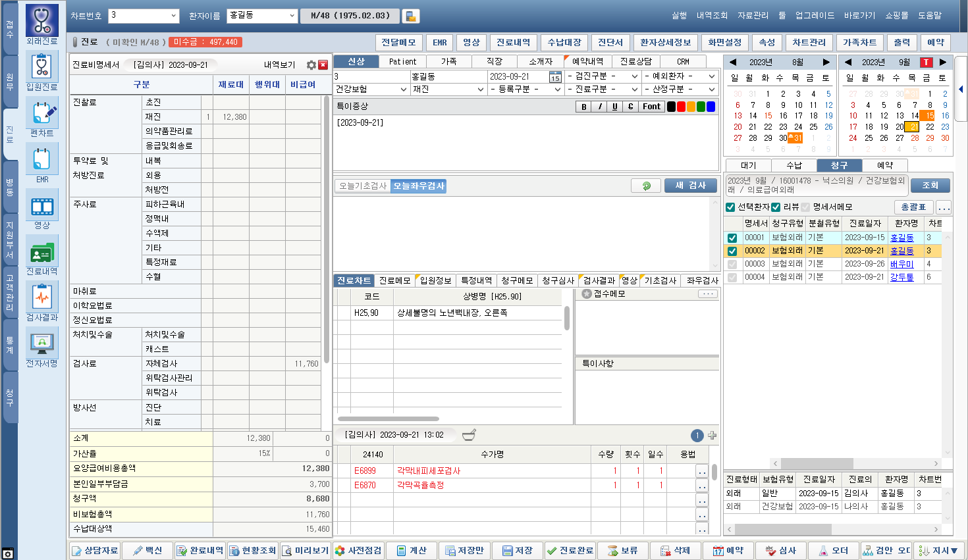
Task: Open the 검사결과 test results icon
Action: point(42,297)
